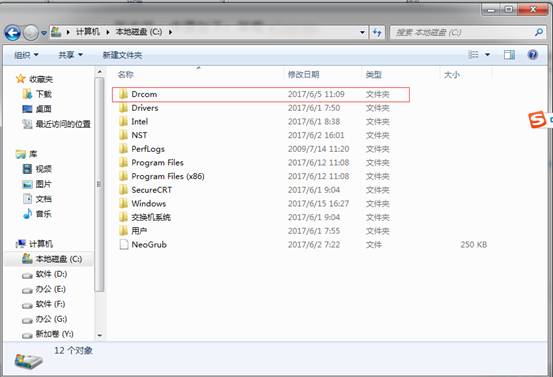Select the NST folder icon
This screenshot has width=553, height=377.
123,135
